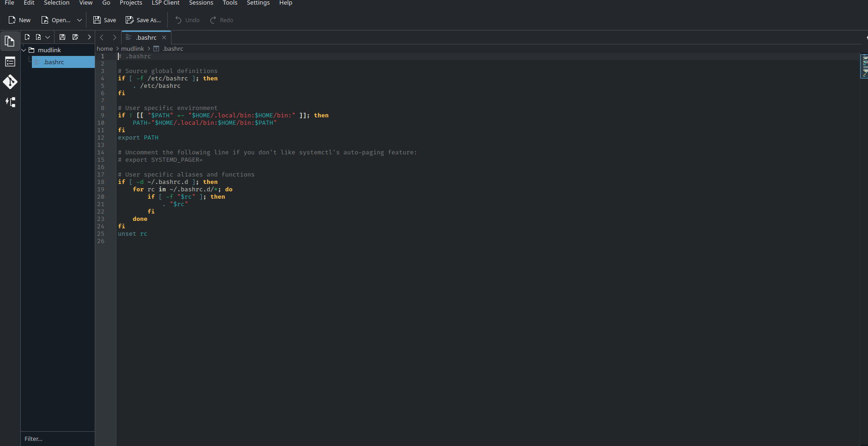Open the Tools menu

click(230, 3)
